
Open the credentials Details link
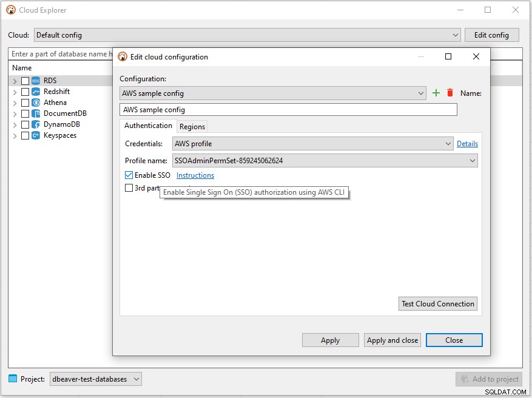[x=467, y=144]
